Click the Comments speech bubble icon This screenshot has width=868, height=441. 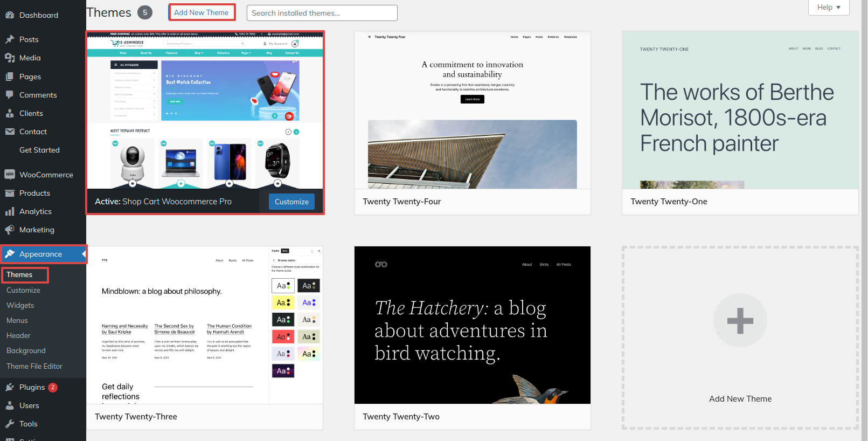click(x=10, y=95)
